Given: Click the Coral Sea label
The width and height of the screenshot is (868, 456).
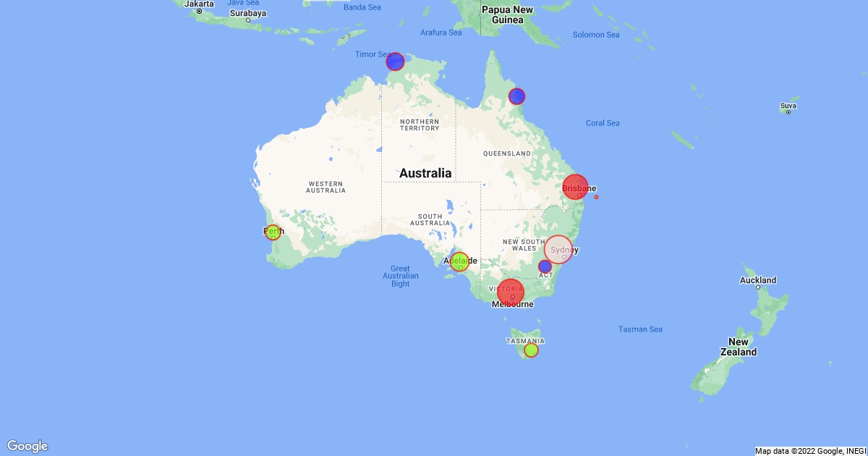Looking at the screenshot, I should click(x=603, y=123).
